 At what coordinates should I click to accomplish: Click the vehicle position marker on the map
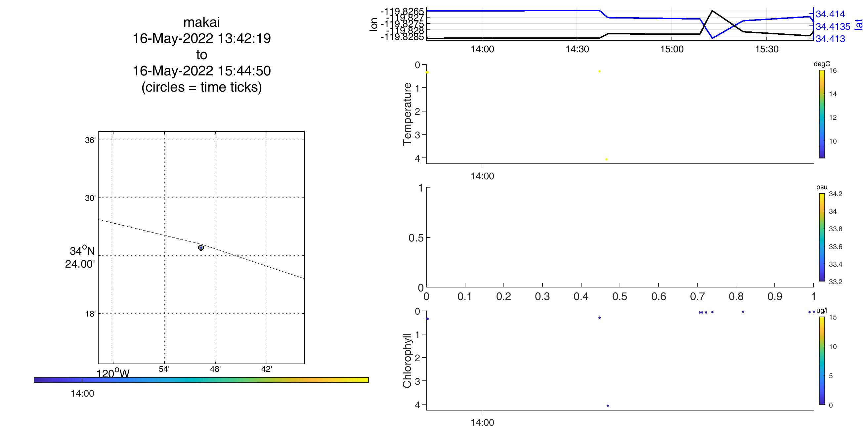201,248
